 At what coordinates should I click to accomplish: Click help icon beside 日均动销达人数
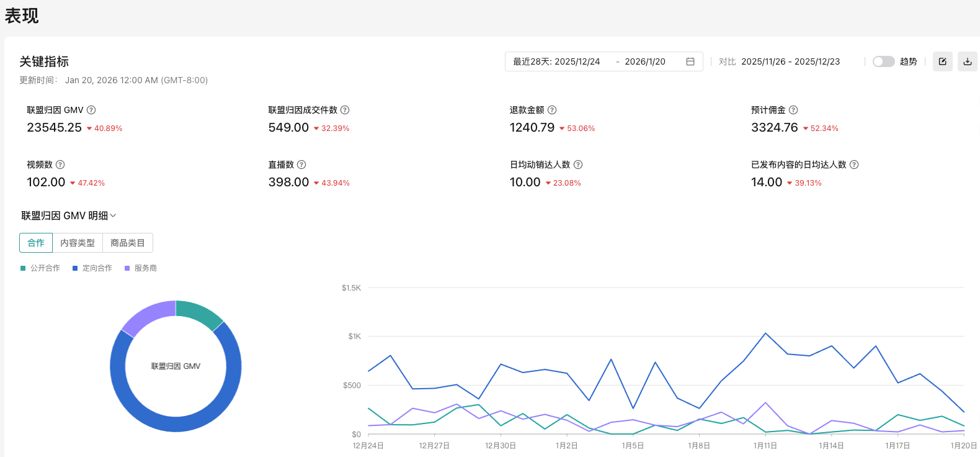pos(578,165)
